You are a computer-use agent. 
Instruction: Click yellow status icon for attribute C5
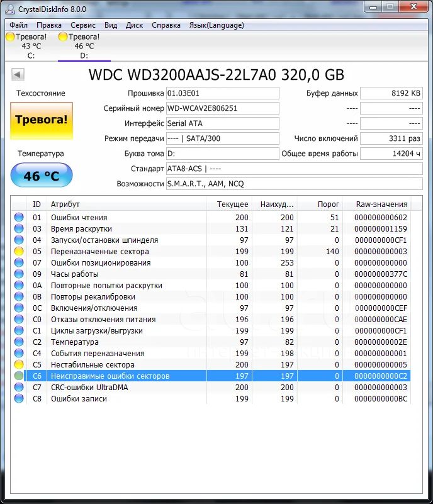click(x=19, y=365)
